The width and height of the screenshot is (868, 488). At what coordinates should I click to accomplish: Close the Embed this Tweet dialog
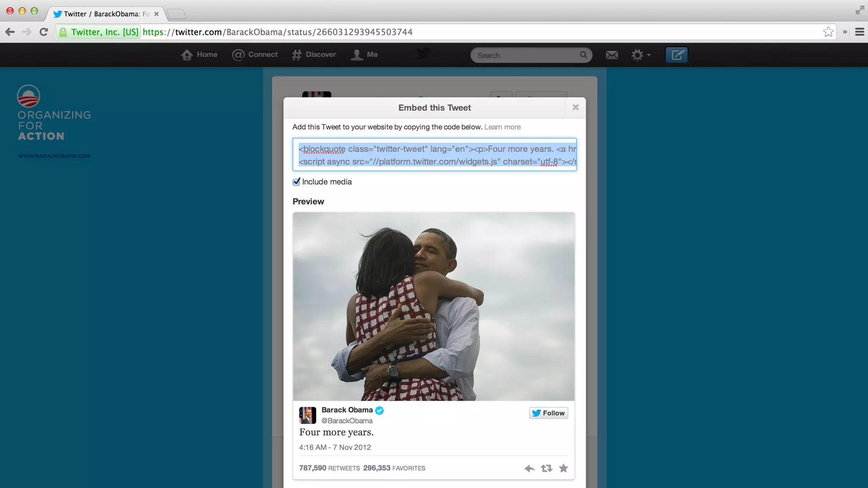pyautogui.click(x=576, y=108)
